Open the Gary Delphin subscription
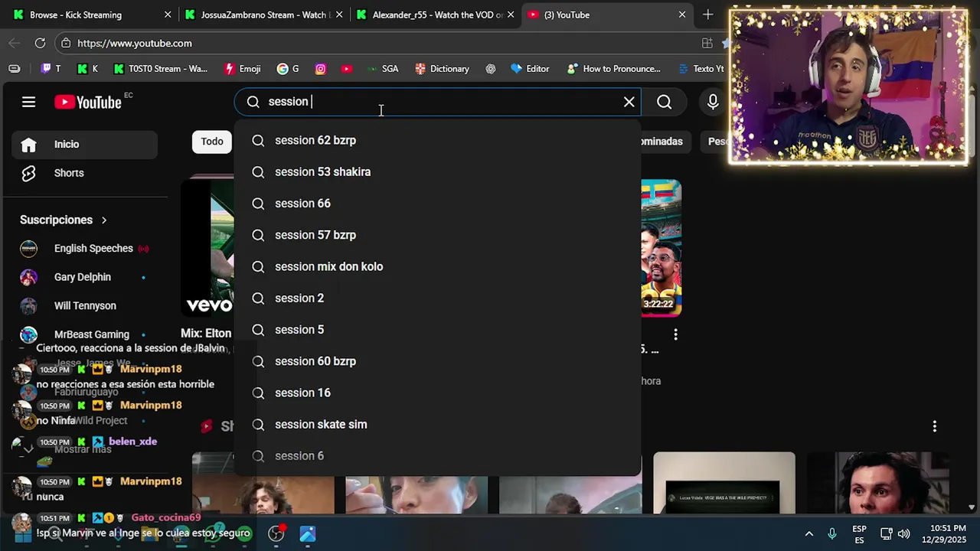 click(x=84, y=277)
